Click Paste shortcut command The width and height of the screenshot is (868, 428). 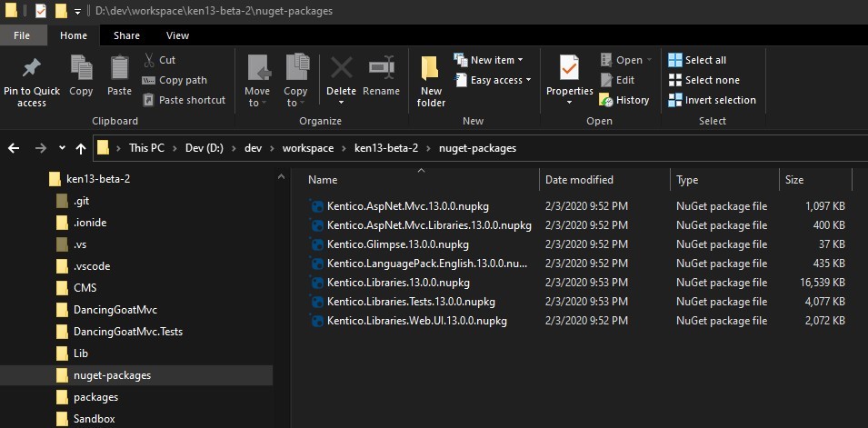tap(184, 100)
